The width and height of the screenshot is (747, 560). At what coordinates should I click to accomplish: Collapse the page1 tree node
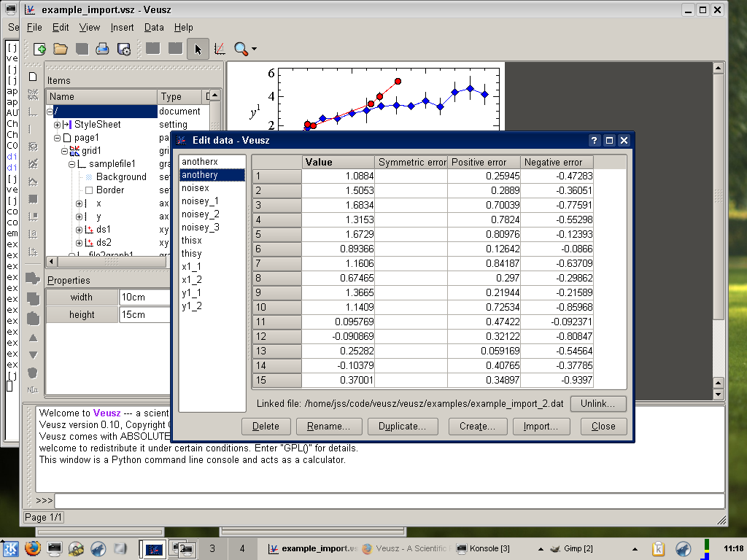[57, 138]
